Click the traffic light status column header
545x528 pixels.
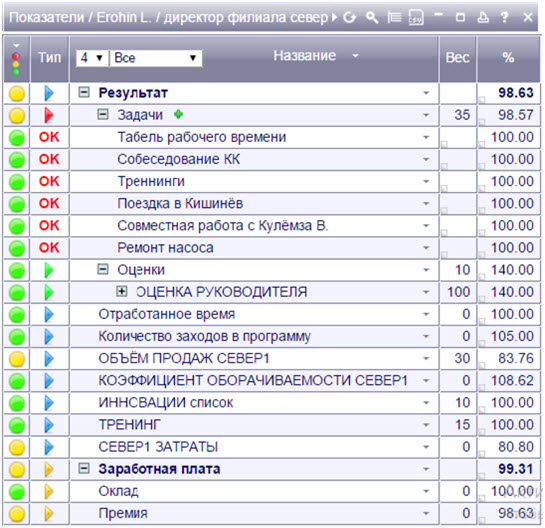pyautogui.click(x=16, y=59)
